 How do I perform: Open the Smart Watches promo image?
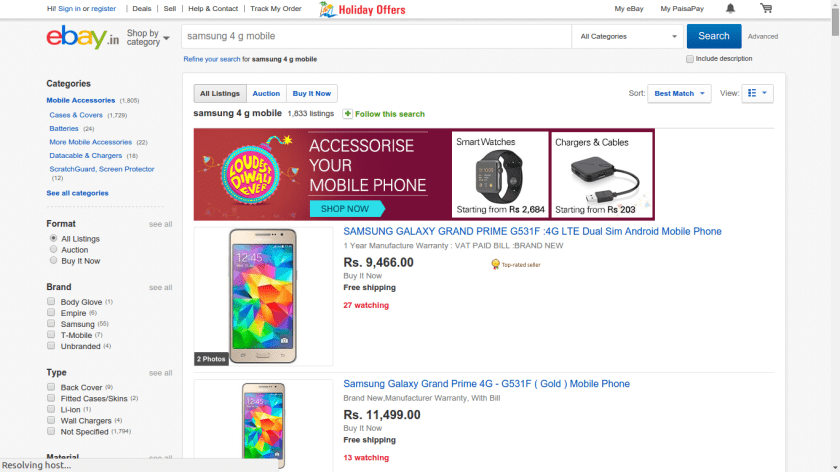click(x=500, y=176)
